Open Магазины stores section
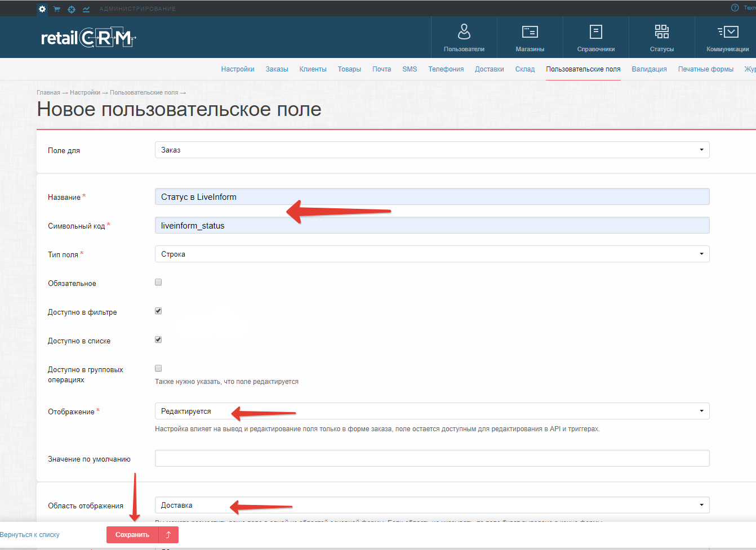Image resolution: width=756 pixels, height=550 pixels. pos(530,37)
